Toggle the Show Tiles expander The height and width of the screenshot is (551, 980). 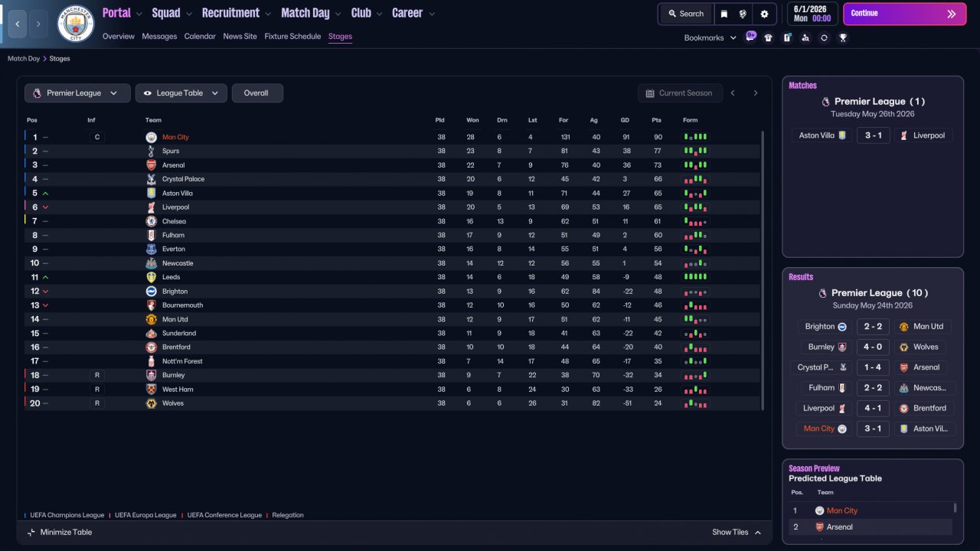click(x=737, y=533)
